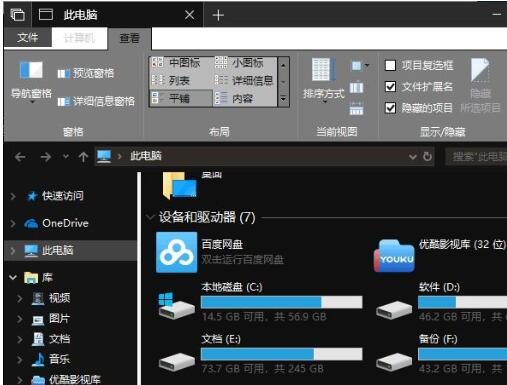507x385 pixels.
Task: Switch to the View (查看) ribbon tab
Action: point(129,38)
